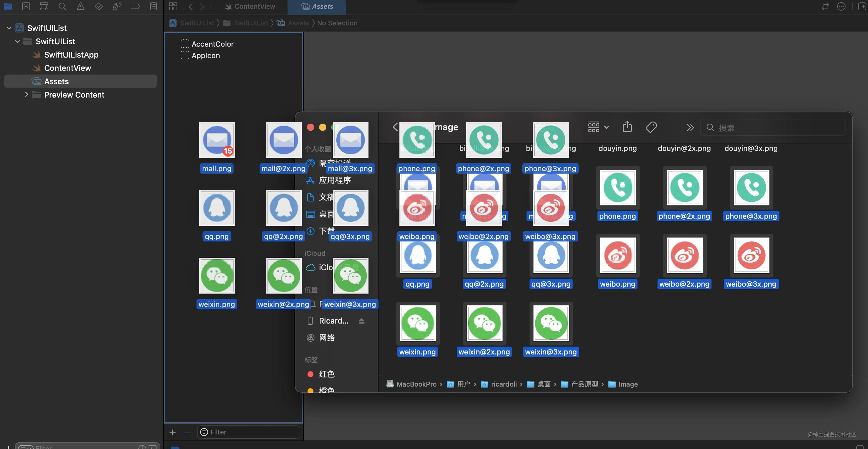The height and width of the screenshot is (449, 868).
Task: Show more Finder toolbar items chevrons
Action: pos(690,128)
